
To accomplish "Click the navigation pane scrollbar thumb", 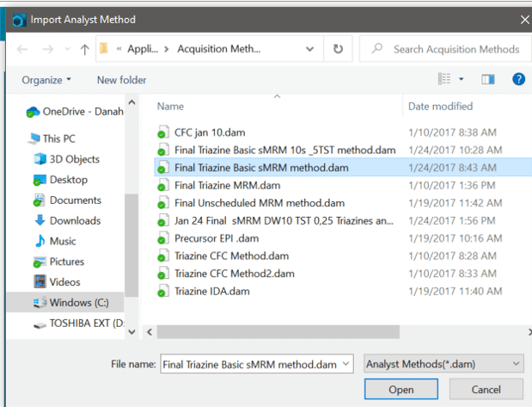I will [x=131, y=245].
